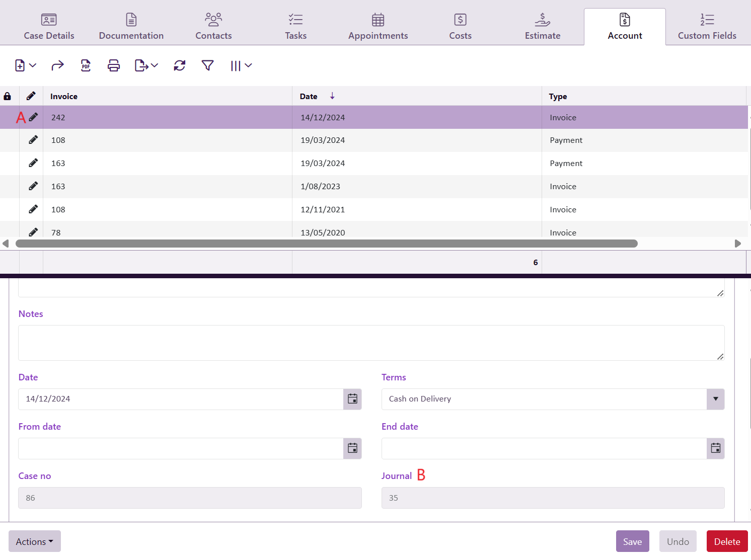Go to the Estimate tab
This screenshot has height=560, width=751.
point(542,27)
